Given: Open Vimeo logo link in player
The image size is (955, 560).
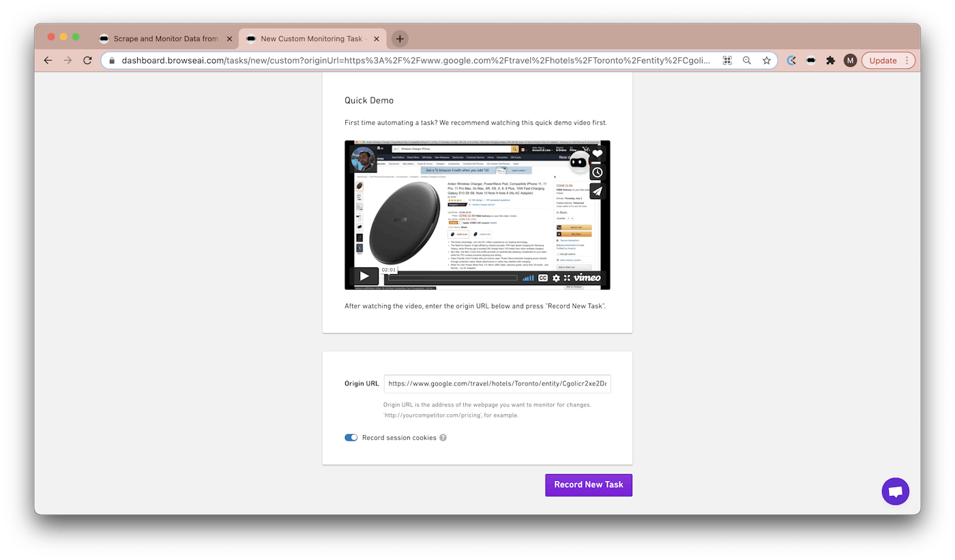Looking at the screenshot, I should click(x=587, y=278).
